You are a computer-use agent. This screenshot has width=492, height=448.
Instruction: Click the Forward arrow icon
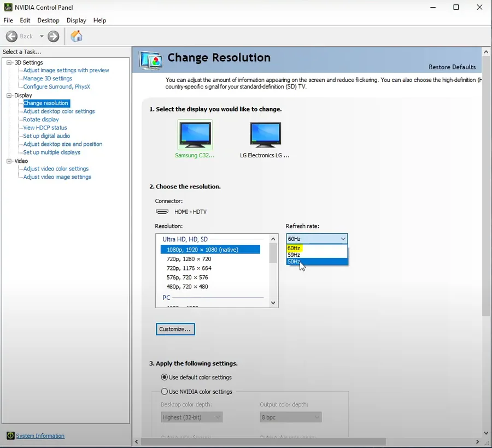click(54, 37)
